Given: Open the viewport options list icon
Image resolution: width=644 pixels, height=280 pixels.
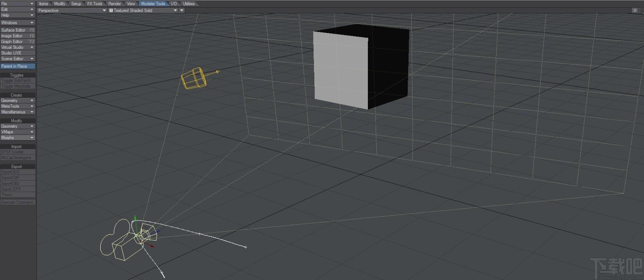Looking at the screenshot, I should [635, 10].
